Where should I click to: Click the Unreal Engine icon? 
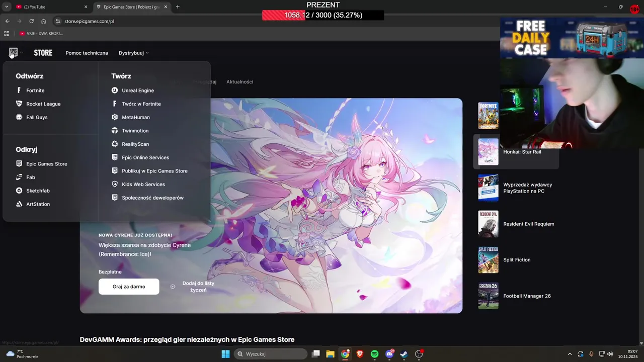115,90
